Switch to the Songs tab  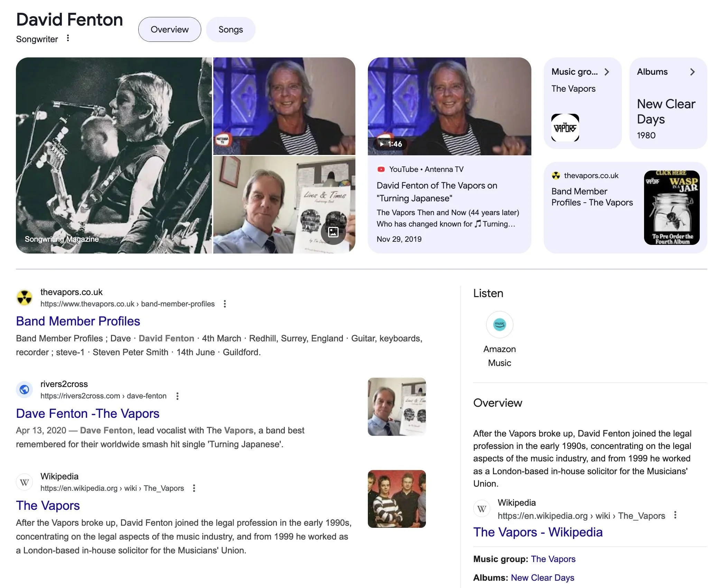231,30
